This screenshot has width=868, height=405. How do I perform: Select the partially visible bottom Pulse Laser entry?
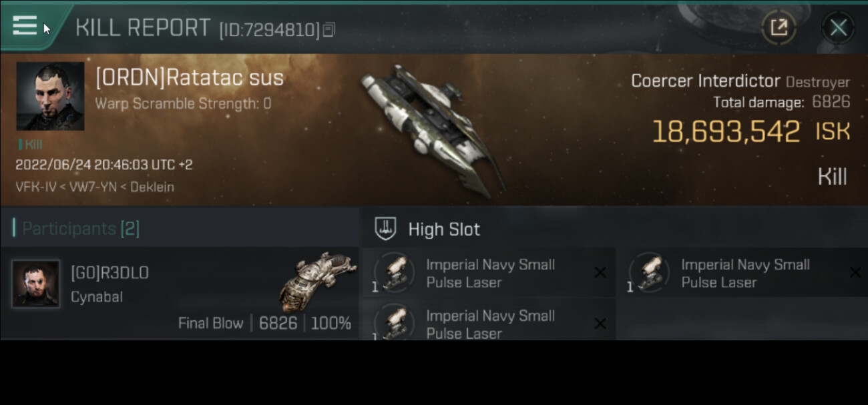pos(489,320)
